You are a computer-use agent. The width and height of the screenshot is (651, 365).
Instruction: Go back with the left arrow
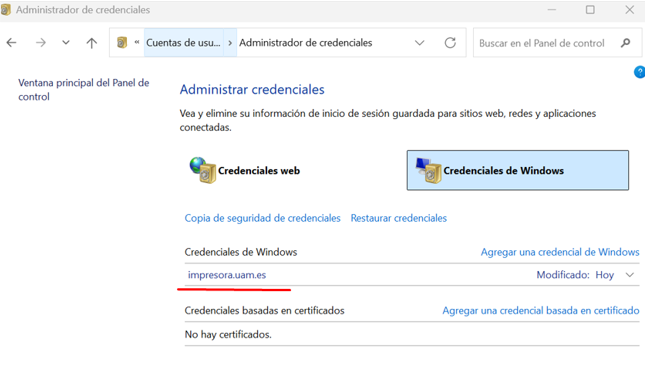point(12,42)
